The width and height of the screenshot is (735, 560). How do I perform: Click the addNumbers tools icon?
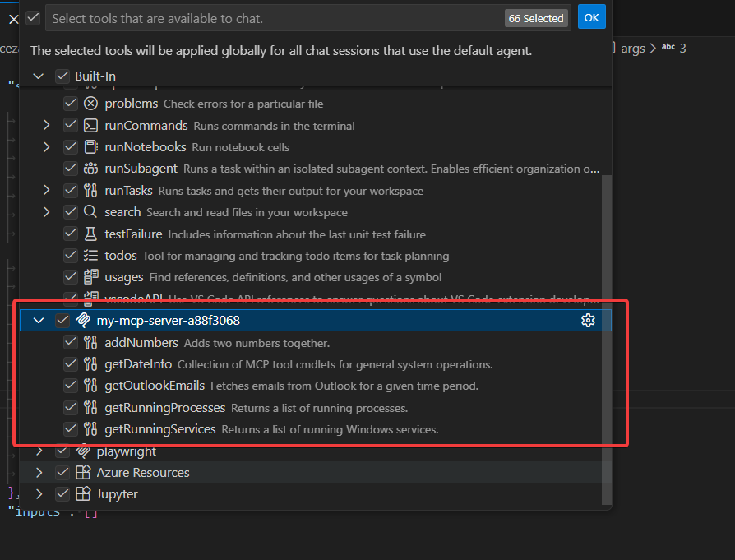pos(90,342)
